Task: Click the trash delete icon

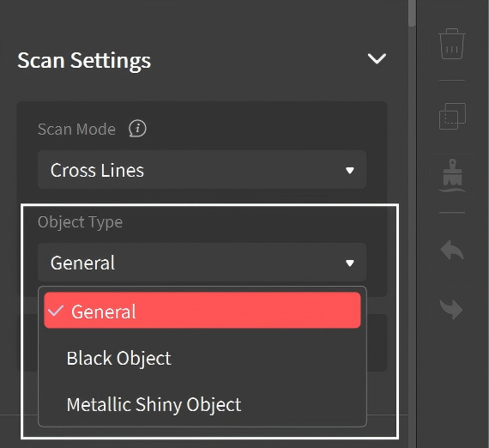Action: pyautogui.click(x=452, y=44)
